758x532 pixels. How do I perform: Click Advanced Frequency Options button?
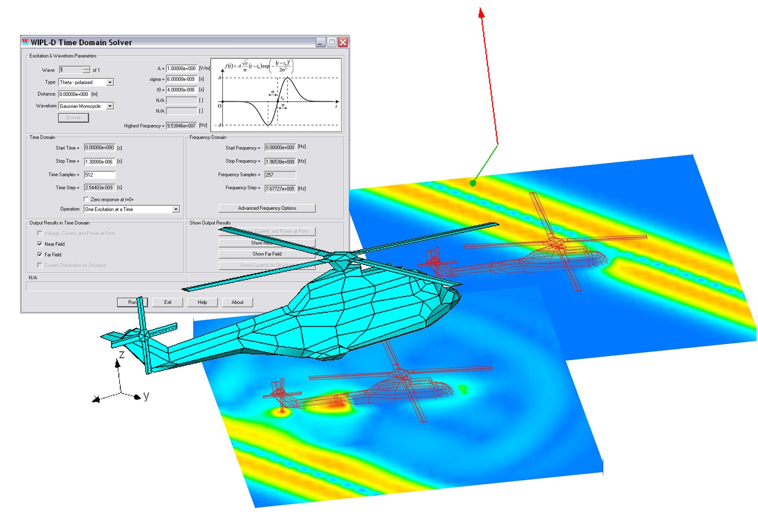tap(267, 208)
